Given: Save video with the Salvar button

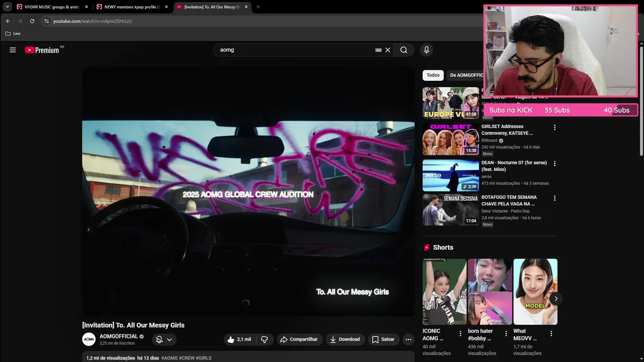Looking at the screenshot, I should pos(383,339).
